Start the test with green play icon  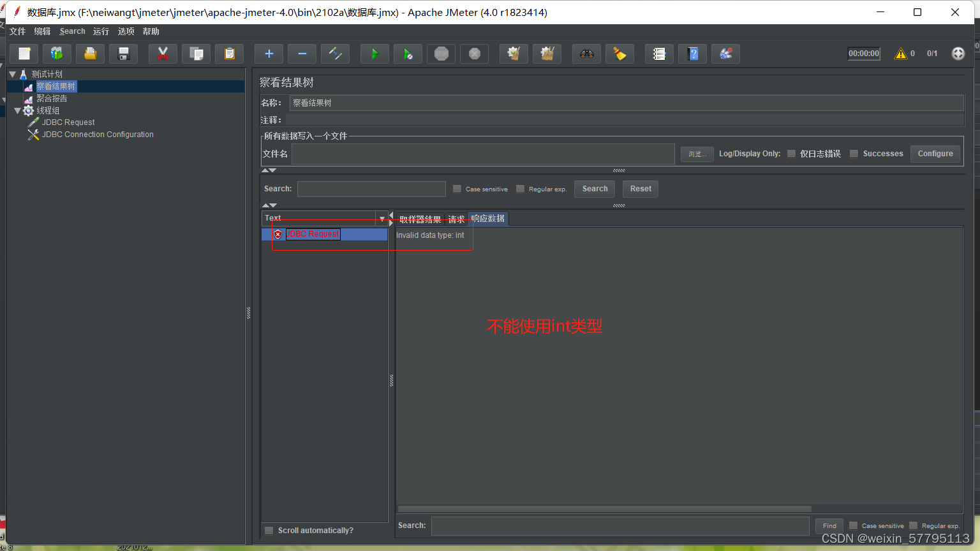375,54
